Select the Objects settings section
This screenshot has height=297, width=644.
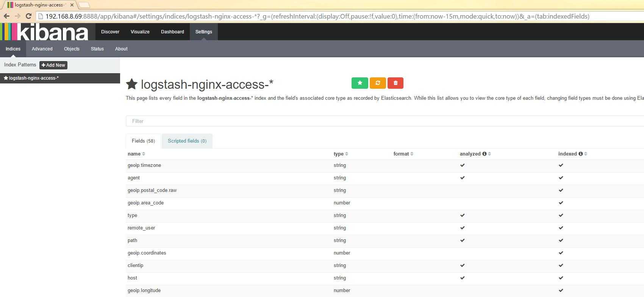point(72,49)
